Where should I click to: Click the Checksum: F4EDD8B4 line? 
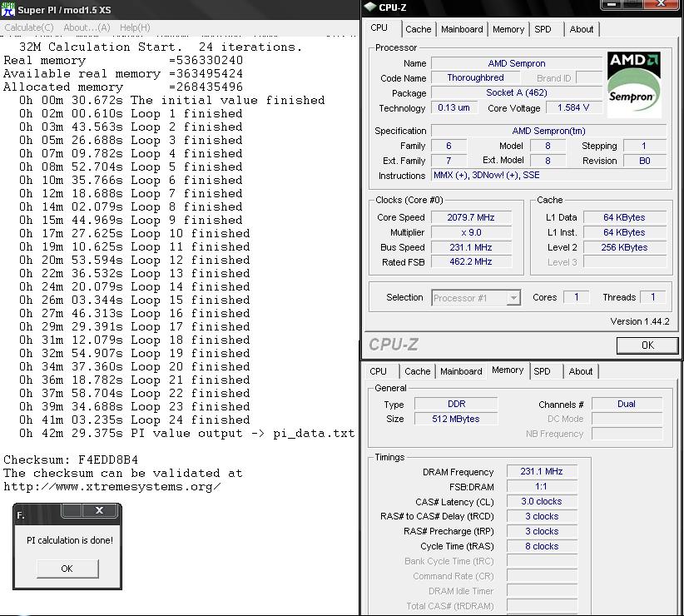[71, 460]
